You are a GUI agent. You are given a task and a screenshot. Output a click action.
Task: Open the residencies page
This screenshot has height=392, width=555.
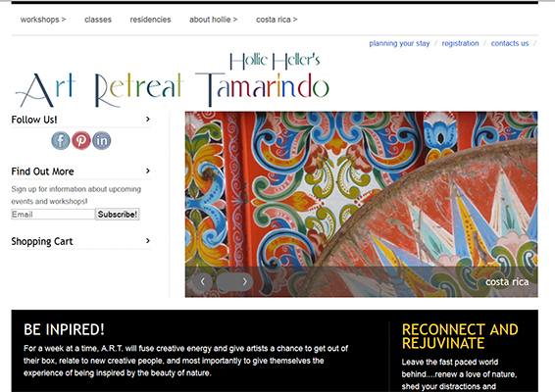point(150,20)
